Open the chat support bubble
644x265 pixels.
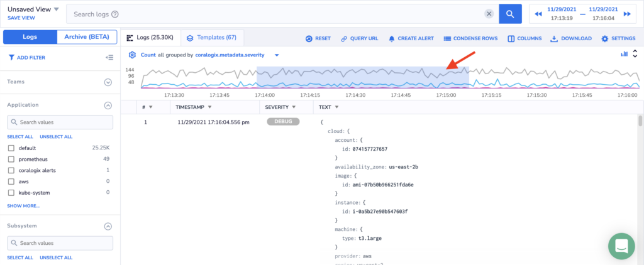621,246
